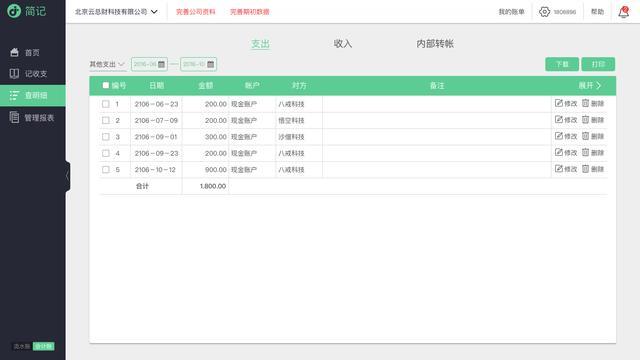The height and width of the screenshot is (360, 640).
Task: Edit row 2 dated 2106-07-09
Action: click(566, 120)
